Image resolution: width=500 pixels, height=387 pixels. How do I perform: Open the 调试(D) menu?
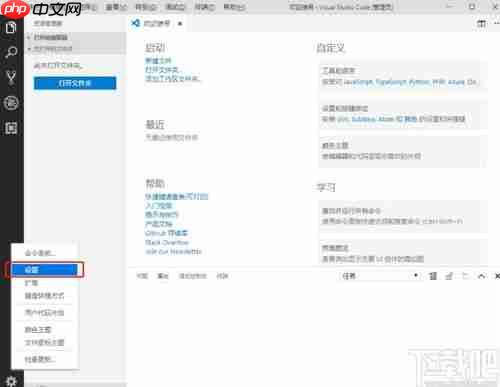click(175, 7)
